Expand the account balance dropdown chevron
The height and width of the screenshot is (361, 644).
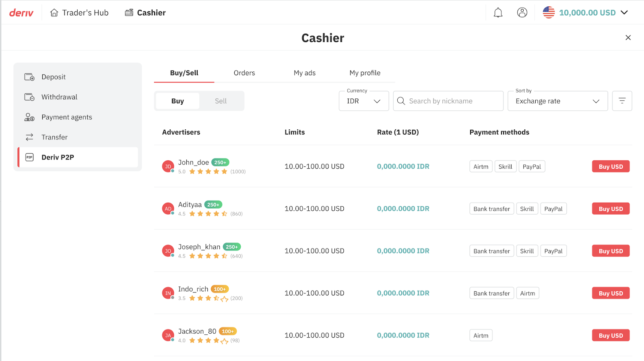tap(624, 12)
